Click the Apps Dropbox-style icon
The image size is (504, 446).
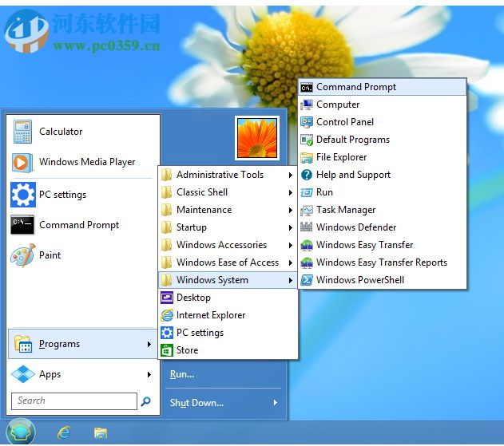pyautogui.click(x=23, y=374)
